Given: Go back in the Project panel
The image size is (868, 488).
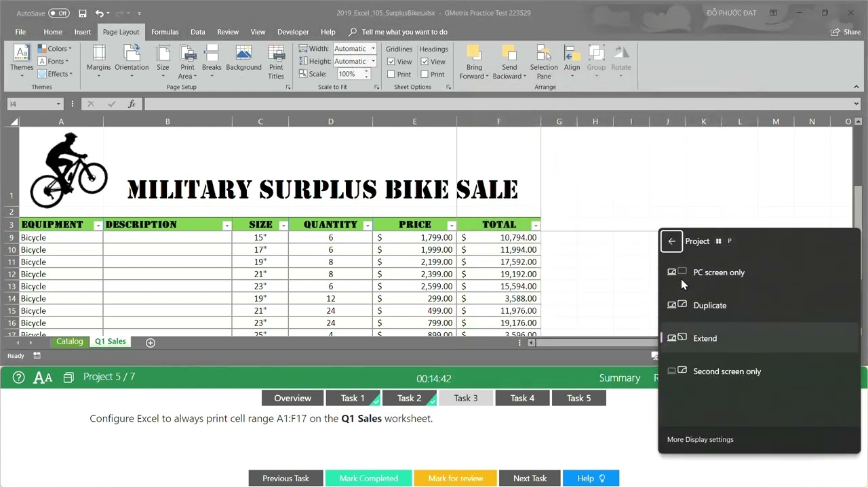Looking at the screenshot, I should pos(671,241).
